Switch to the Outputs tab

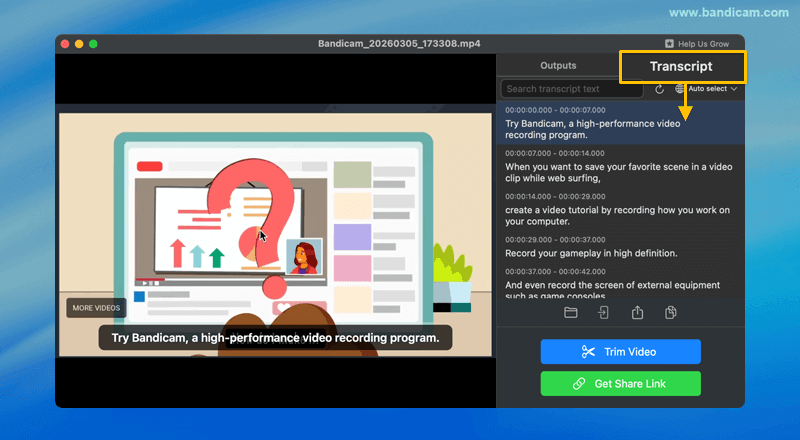point(558,66)
